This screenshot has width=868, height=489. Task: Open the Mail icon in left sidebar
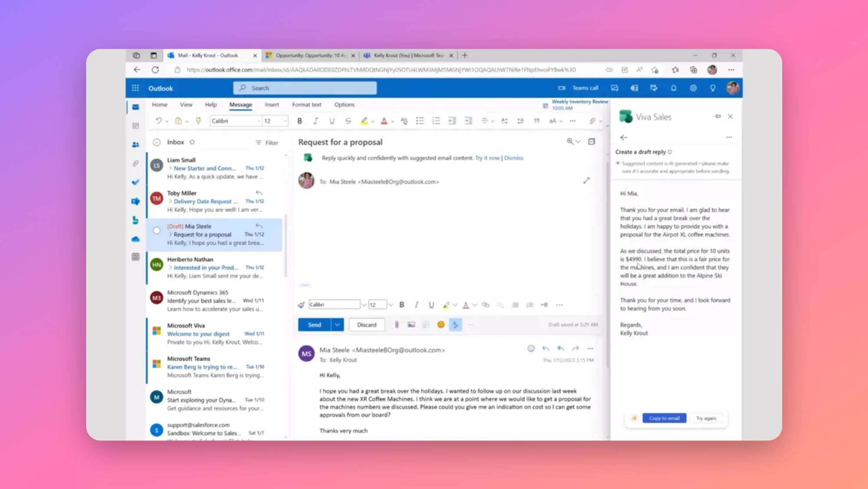pos(135,107)
